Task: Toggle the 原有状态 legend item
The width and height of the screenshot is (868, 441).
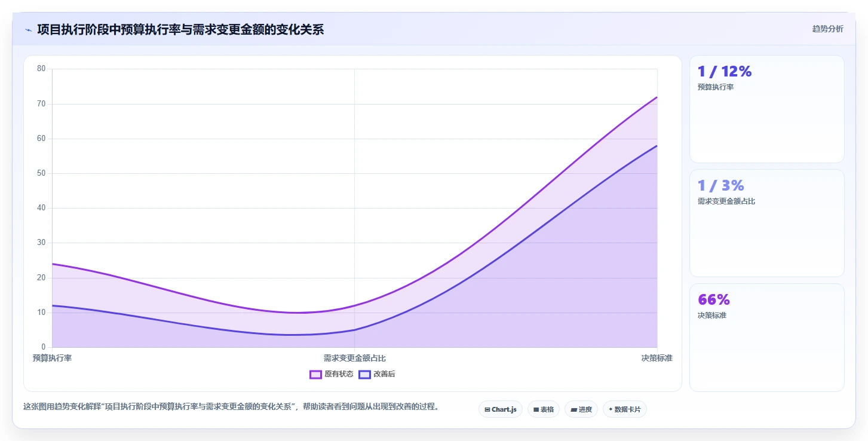Action: 332,375
